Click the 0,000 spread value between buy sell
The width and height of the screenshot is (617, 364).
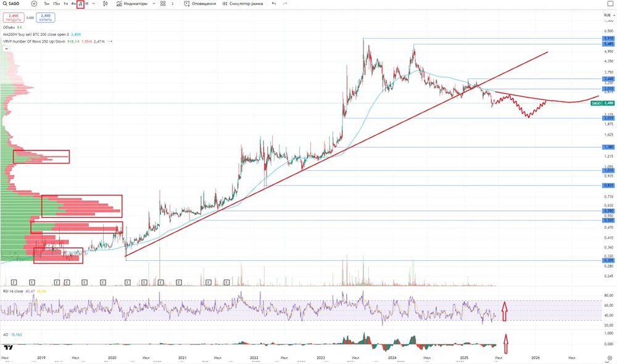tap(30, 18)
